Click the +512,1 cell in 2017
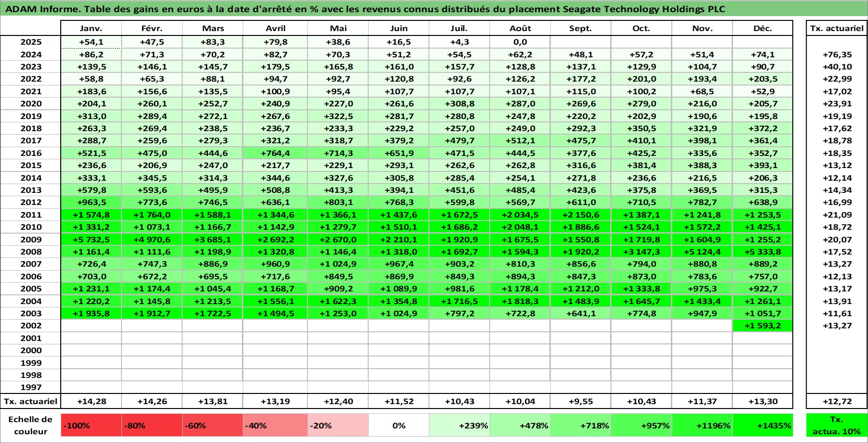Screen dimensions: 868x443 click(520, 140)
